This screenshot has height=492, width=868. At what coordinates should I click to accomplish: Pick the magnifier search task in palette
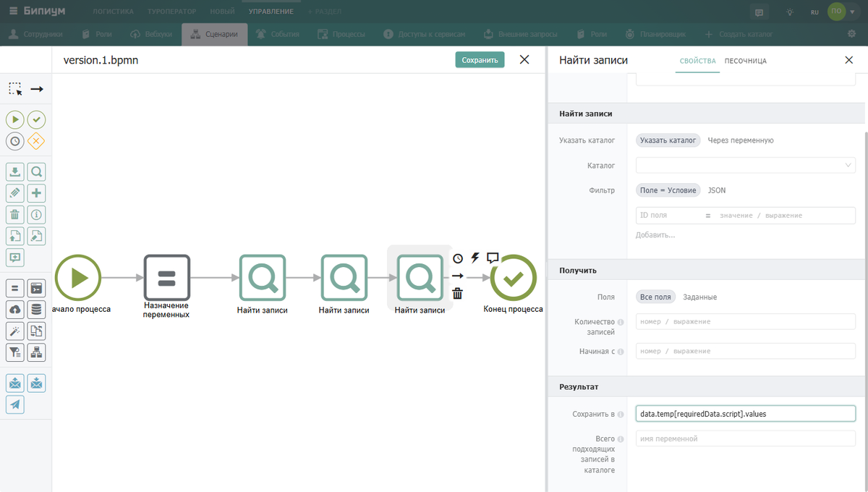click(36, 172)
